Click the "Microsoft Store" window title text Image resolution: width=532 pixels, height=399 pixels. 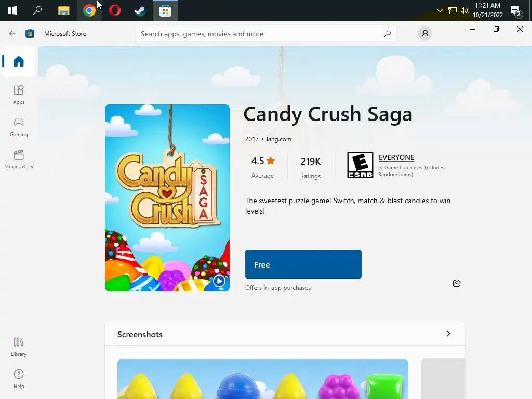tap(65, 34)
